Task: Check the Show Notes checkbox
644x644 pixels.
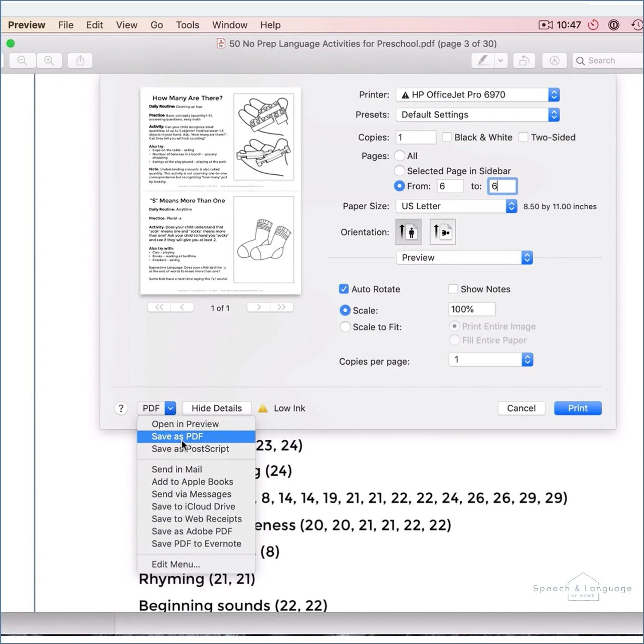Action: point(453,289)
